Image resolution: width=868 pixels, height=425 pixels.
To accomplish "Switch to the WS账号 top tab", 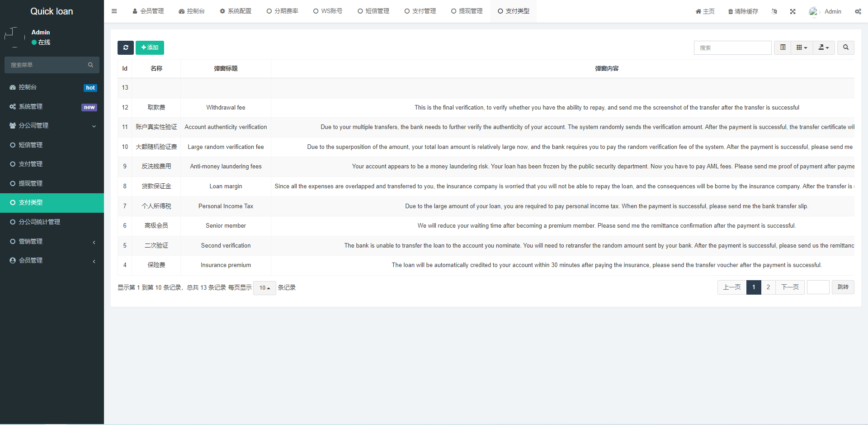I will [328, 11].
